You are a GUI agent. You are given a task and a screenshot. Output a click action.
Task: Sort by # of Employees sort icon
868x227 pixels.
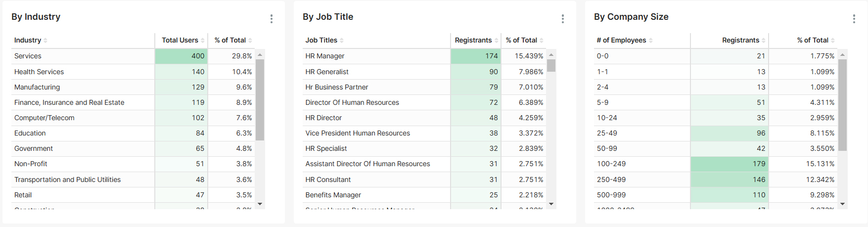651,41
